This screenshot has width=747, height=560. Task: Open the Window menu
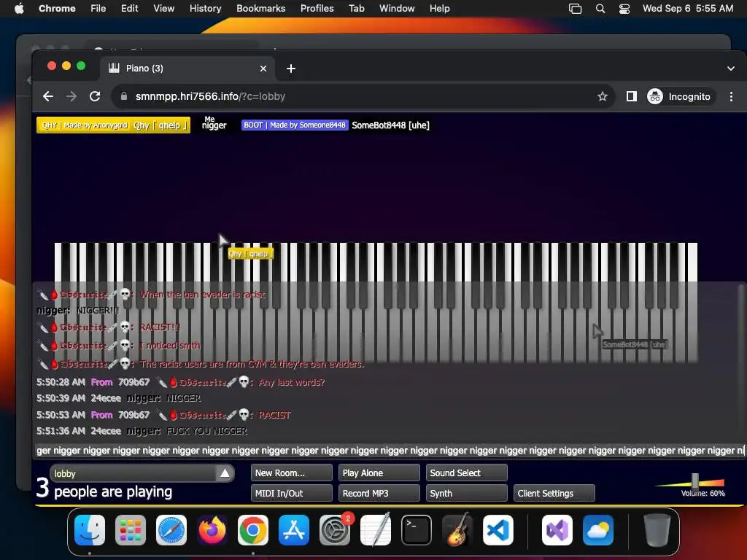click(x=397, y=8)
